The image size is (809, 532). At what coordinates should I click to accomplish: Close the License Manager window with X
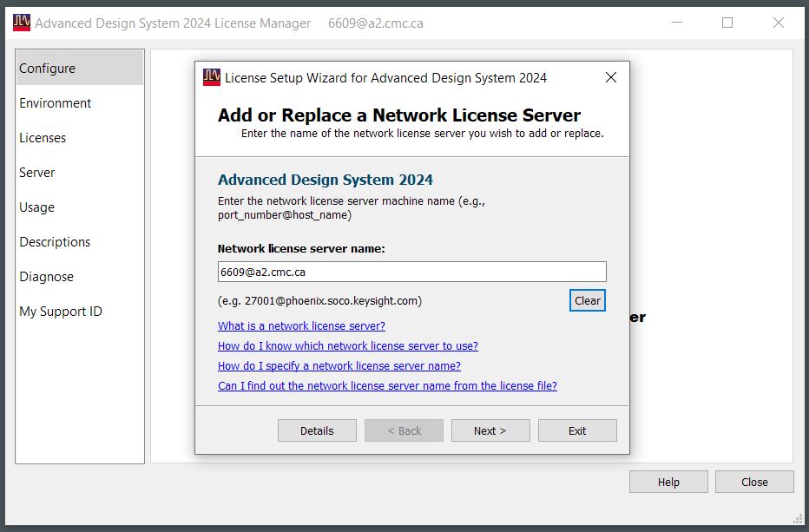click(x=779, y=23)
